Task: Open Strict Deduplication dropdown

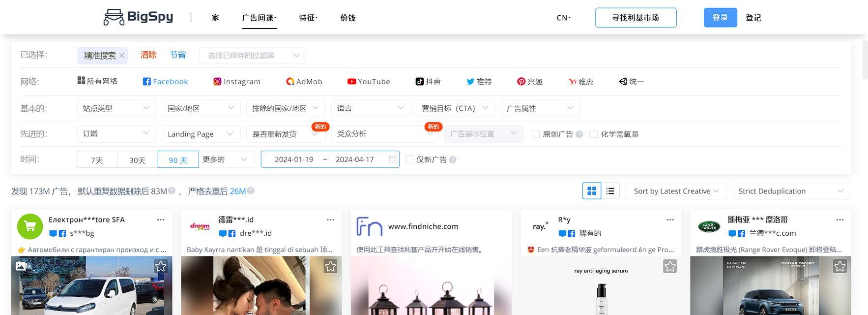Action: pyautogui.click(x=791, y=191)
